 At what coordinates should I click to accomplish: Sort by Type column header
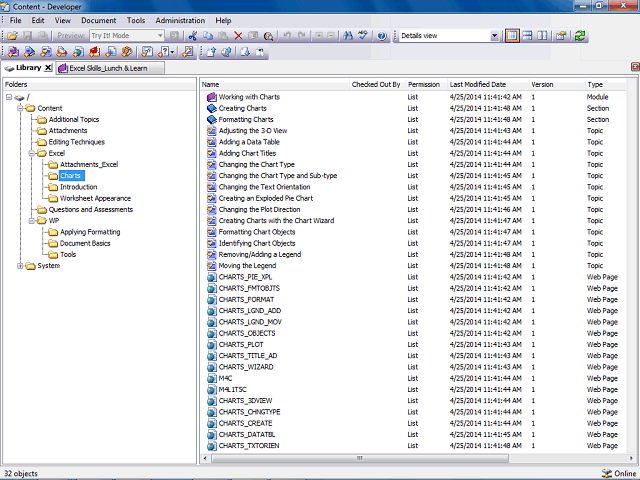click(x=606, y=84)
